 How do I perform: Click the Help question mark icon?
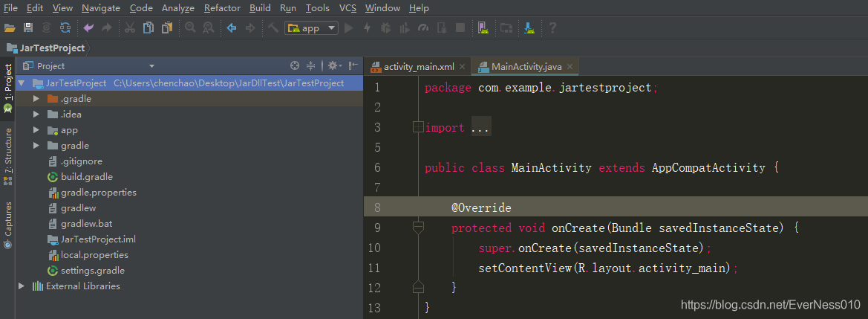(x=552, y=28)
